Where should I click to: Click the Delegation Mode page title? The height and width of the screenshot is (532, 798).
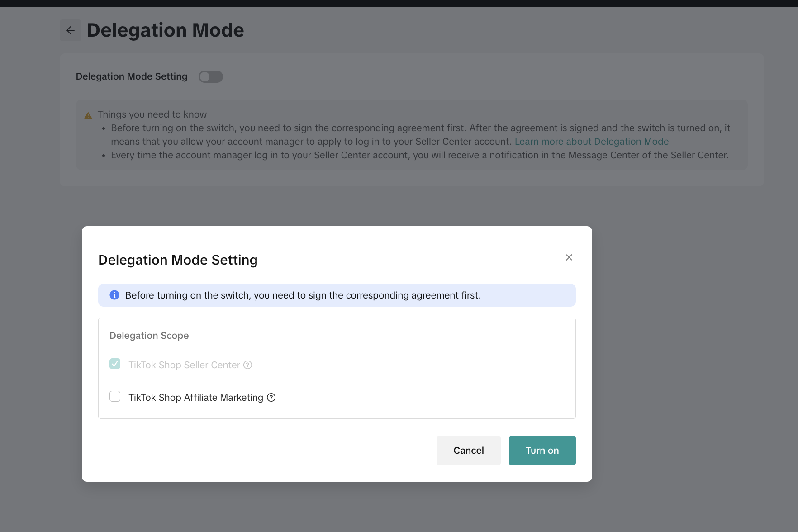(165, 30)
